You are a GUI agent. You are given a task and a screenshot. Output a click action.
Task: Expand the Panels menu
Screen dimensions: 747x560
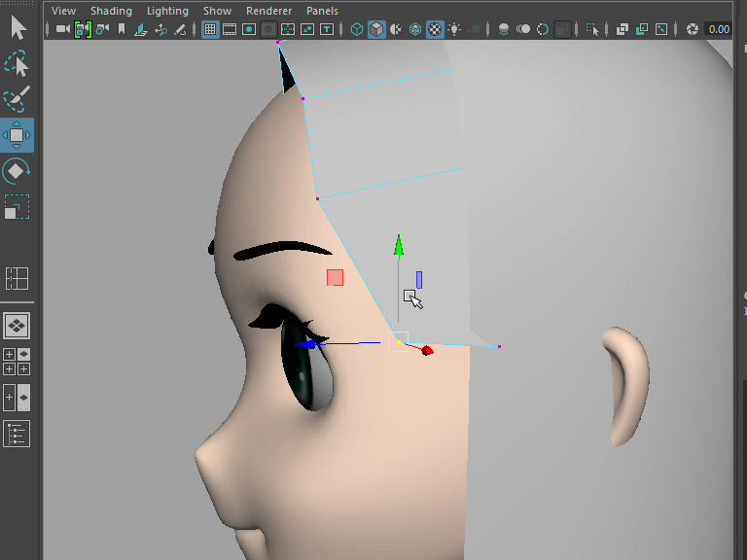322,11
